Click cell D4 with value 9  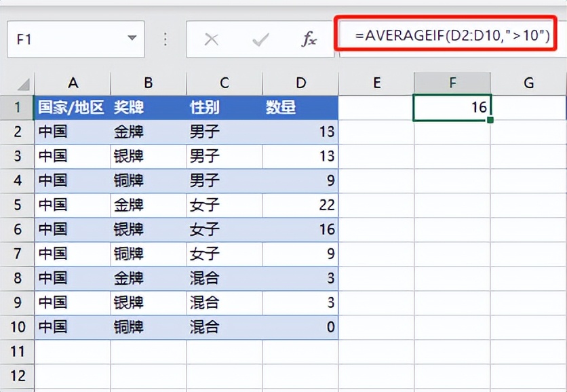click(x=300, y=180)
